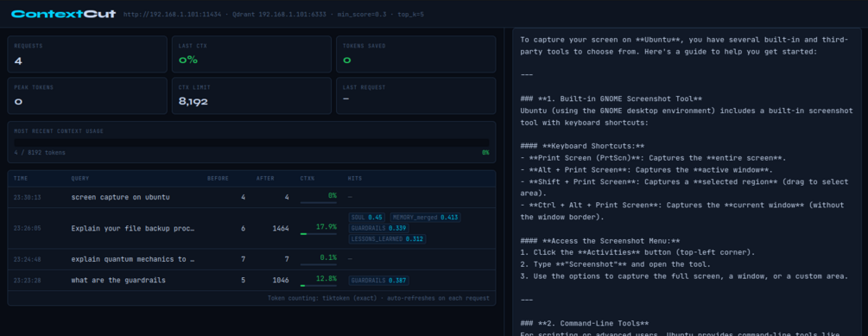Screen dimensions: 868x336
Task: Click the token counting footer note
Action: [x=378, y=298]
